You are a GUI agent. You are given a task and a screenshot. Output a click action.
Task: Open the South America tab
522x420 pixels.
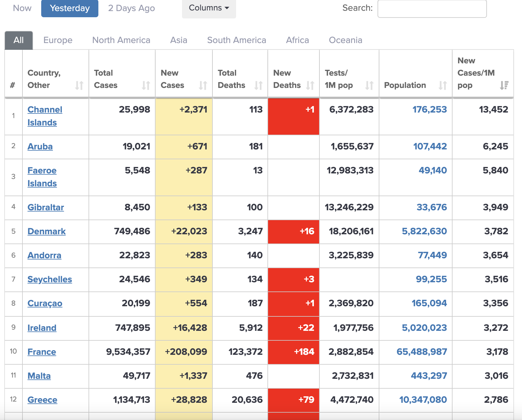(236, 40)
